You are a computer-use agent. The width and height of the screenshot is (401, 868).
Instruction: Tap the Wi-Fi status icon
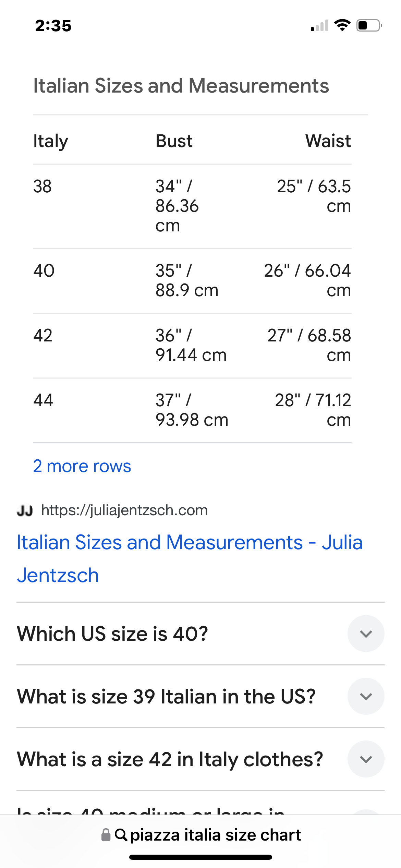tap(342, 25)
